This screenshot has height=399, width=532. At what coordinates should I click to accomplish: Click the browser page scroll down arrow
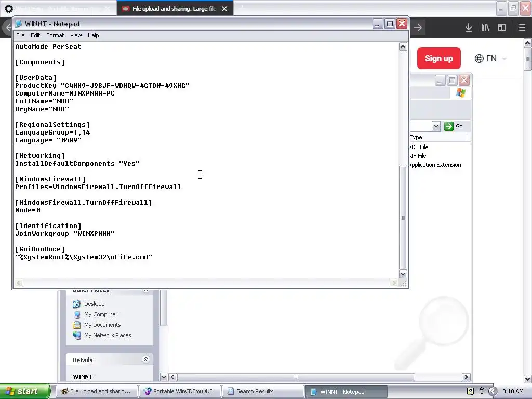[x=528, y=379]
